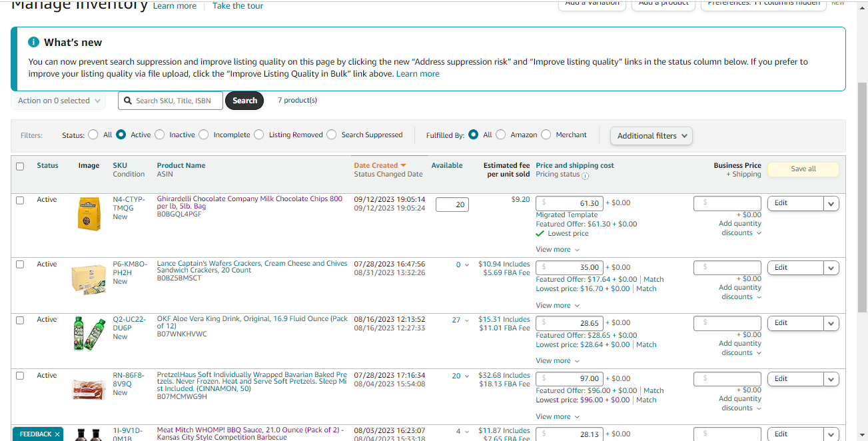Select Fulfilled By All radio button
Screen dimensions: 868x441
pos(474,135)
